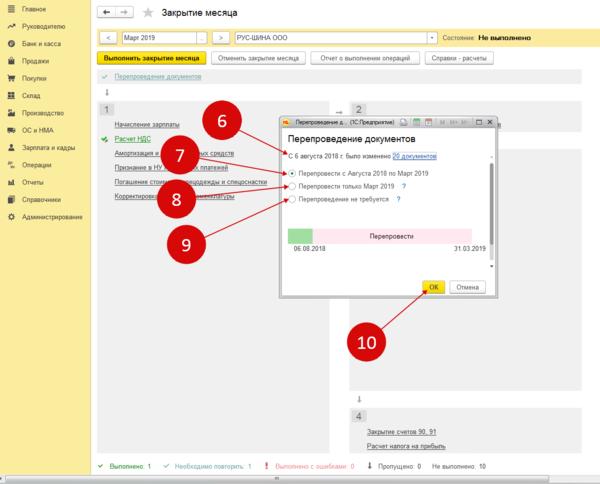Click M- button in dialog title bar

pos(465,122)
